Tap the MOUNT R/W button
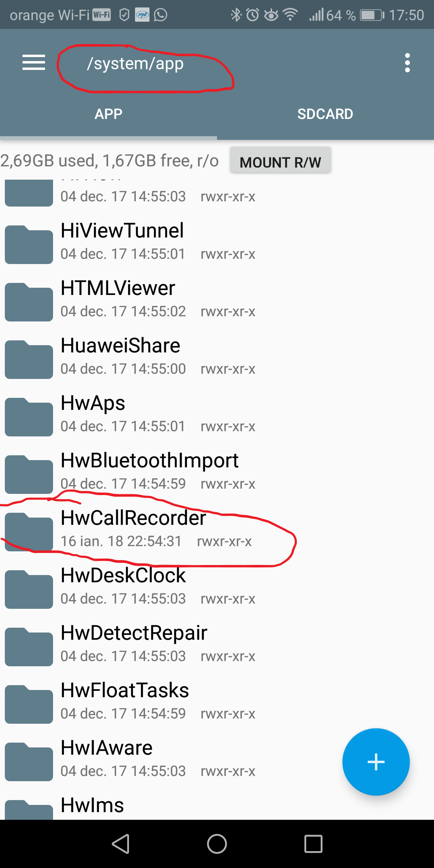The image size is (434, 868). coord(280,162)
